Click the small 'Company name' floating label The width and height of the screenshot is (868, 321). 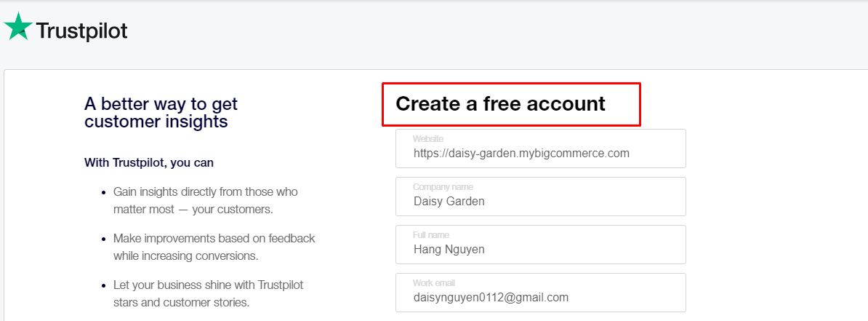(x=443, y=187)
